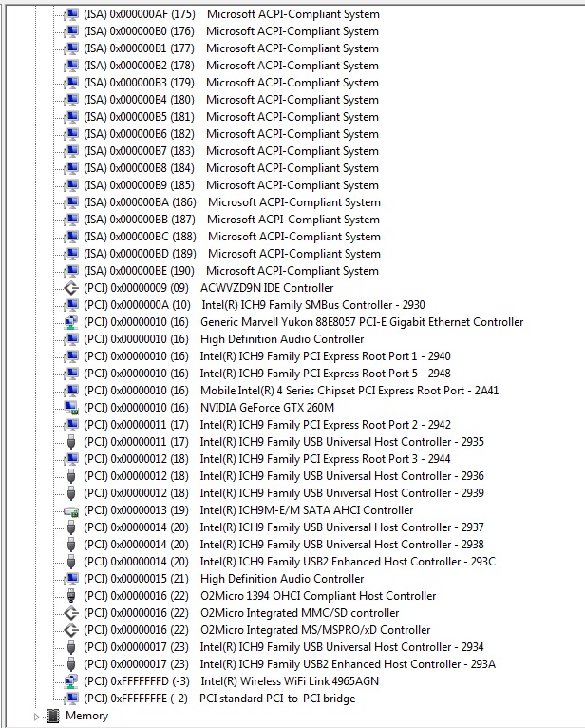Click the Marvell Yukon Ethernet network adapter icon
This screenshot has height=728, width=585.
(71, 322)
